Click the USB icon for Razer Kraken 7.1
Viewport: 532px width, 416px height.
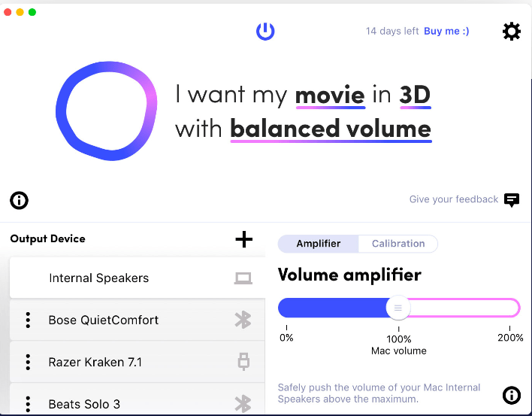coord(243,362)
